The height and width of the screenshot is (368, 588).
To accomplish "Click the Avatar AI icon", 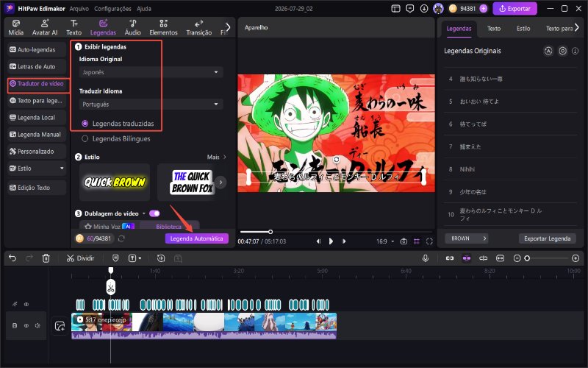I will pyautogui.click(x=45, y=28).
